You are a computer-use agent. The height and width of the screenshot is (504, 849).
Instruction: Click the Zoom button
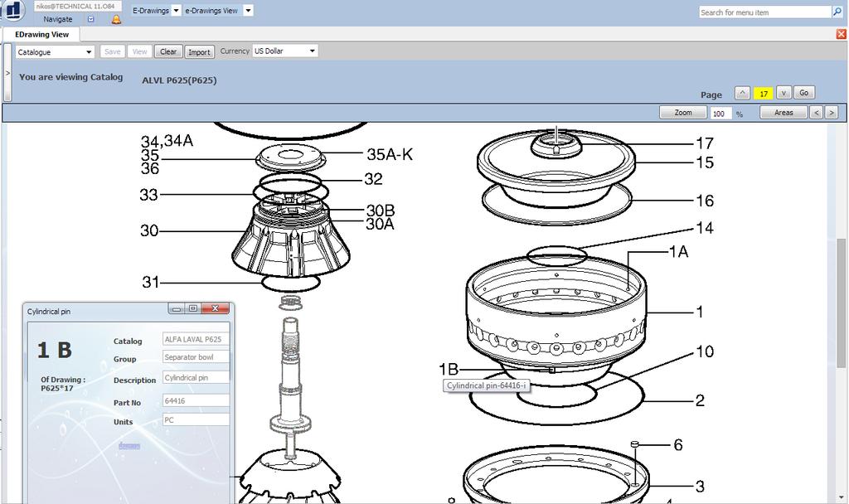(683, 113)
